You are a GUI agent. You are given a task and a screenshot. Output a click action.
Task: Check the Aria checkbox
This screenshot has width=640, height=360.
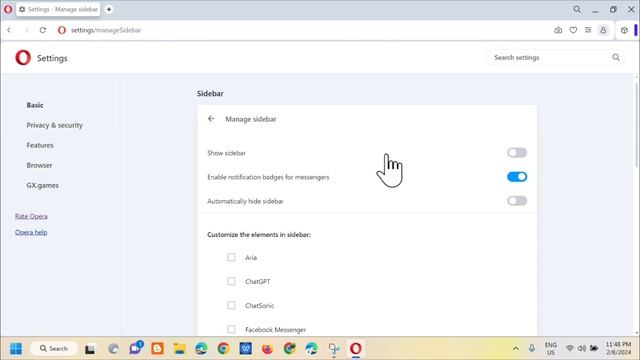(231, 257)
